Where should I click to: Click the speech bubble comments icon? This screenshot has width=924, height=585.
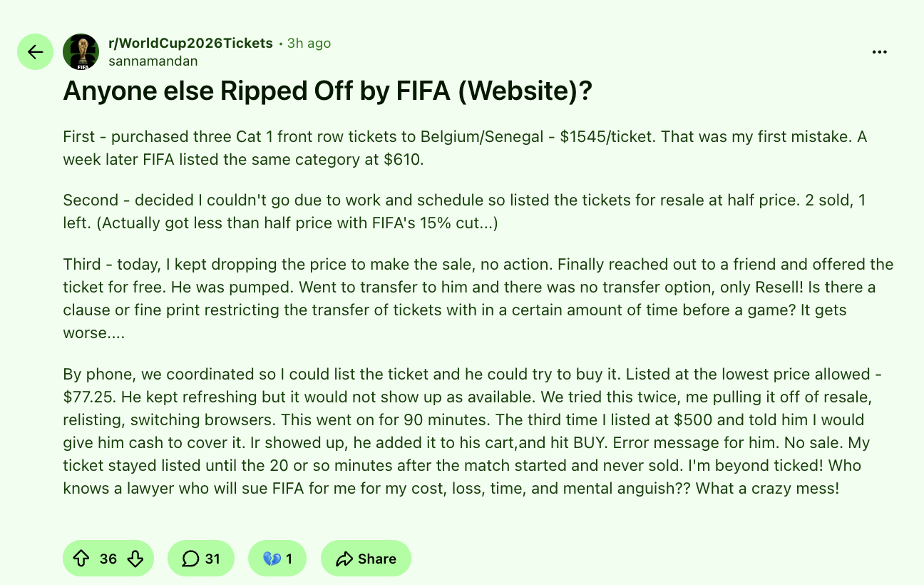click(190, 559)
